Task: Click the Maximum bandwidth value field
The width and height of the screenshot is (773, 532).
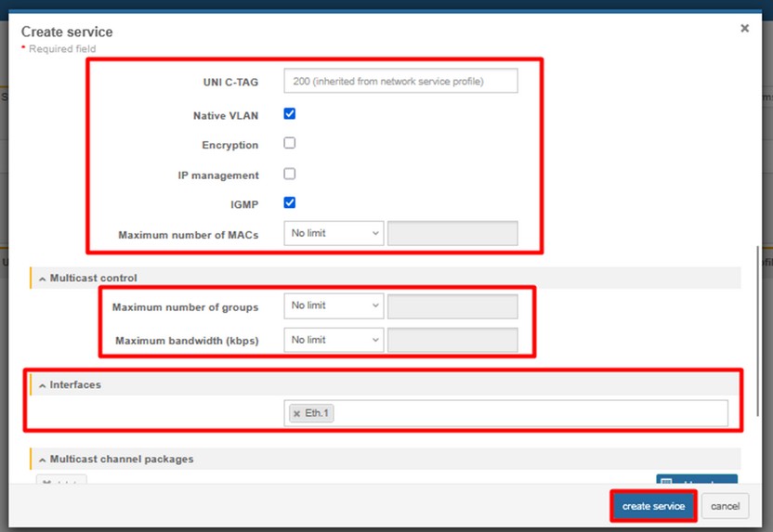Action: pyautogui.click(x=452, y=341)
